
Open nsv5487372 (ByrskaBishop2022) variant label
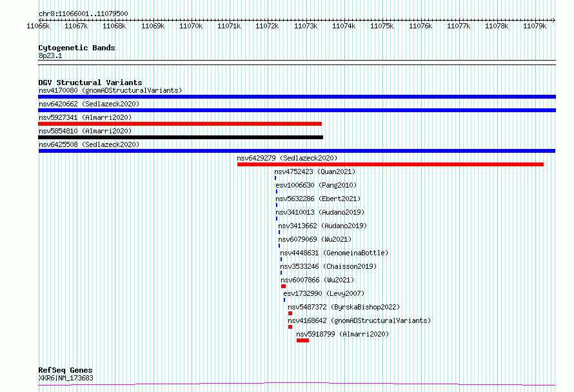click(344, 307)
